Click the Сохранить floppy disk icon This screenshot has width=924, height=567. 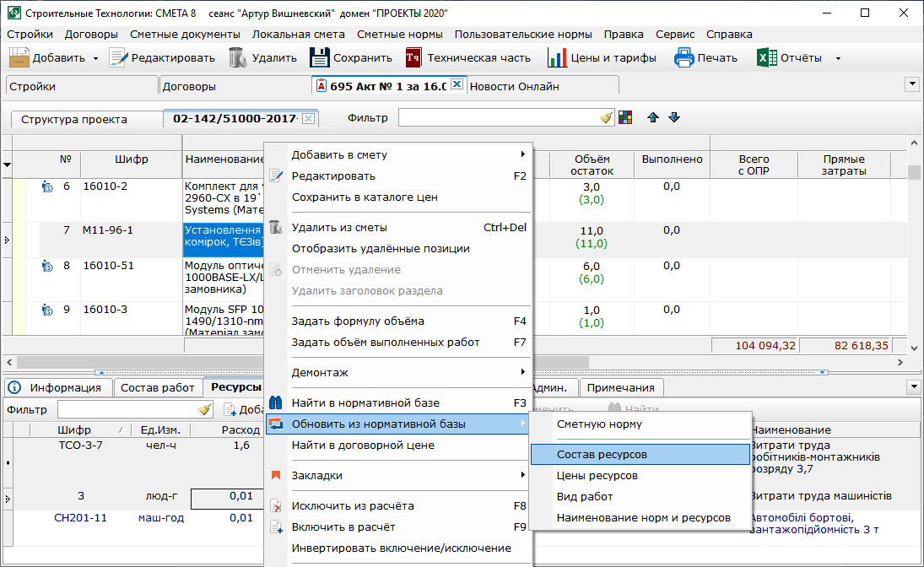click(x=319, y=58)
